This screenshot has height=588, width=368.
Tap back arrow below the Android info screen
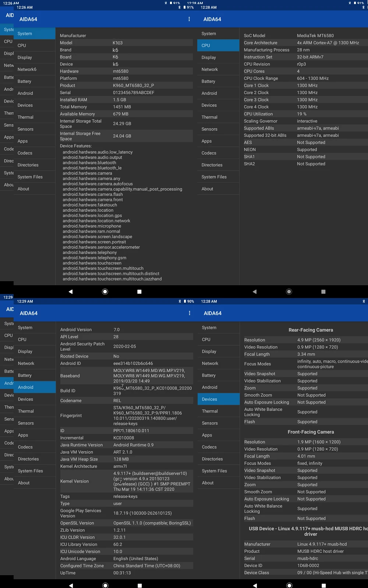pos(71,585)
